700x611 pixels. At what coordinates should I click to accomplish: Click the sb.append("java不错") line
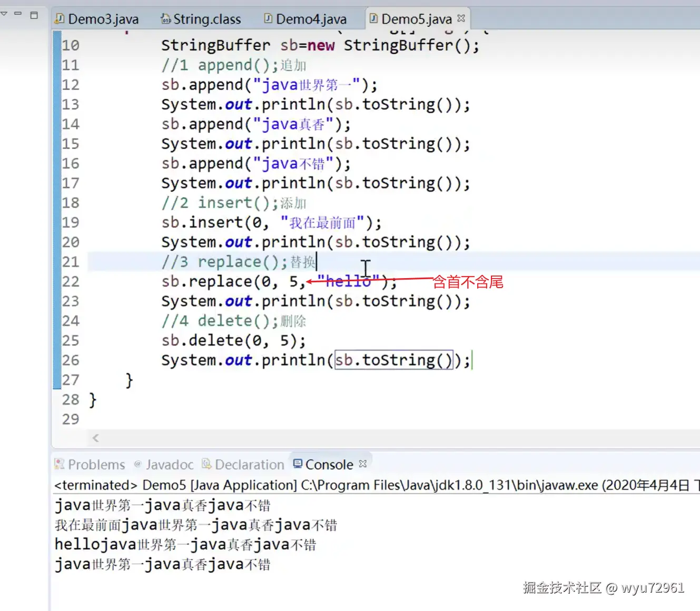pos(256,164)
